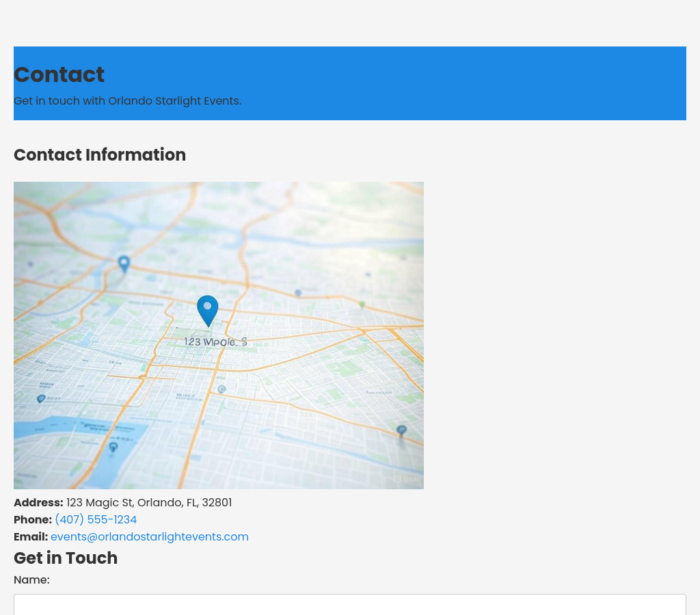Click the bold "Email:" label
The height and width of the screenshot is (615, 700).
point(31,537)
